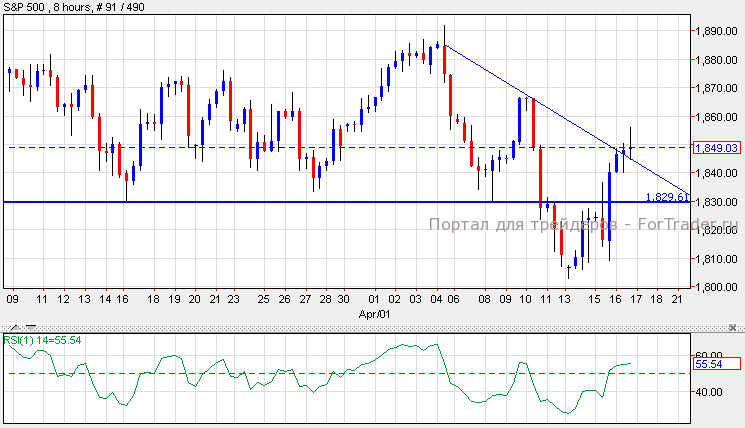Close the RSI indicator pane
Image resolution: width=745 pixels, height=428 pixels.
tap(732, 328)
